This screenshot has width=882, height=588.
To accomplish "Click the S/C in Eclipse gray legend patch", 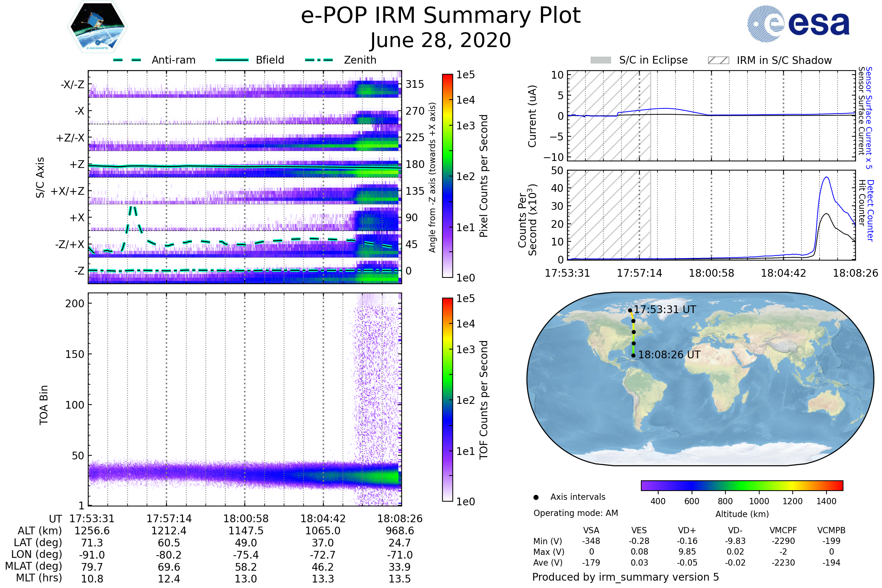I will tap(600, 60).
